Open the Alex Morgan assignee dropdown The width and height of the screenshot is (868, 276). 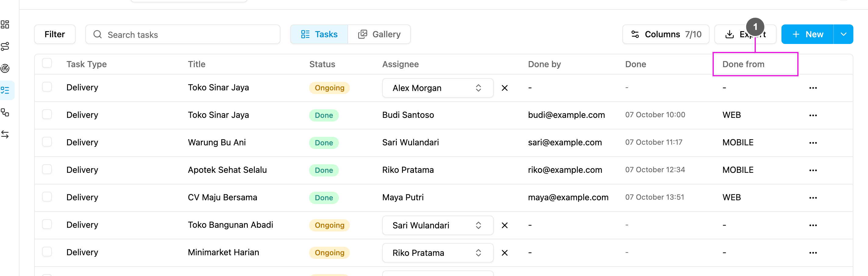point(437,88)
